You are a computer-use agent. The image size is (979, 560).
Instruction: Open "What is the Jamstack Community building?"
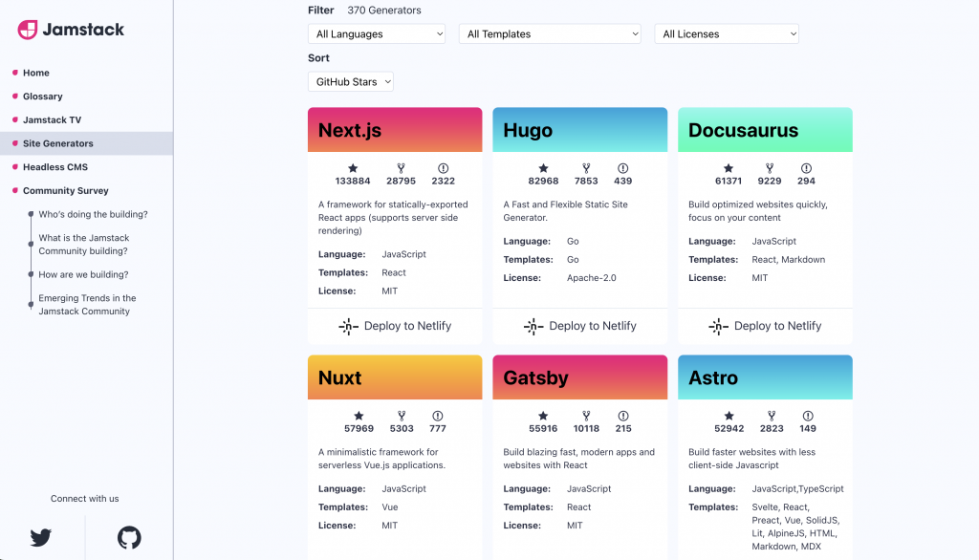pos(84,244)
